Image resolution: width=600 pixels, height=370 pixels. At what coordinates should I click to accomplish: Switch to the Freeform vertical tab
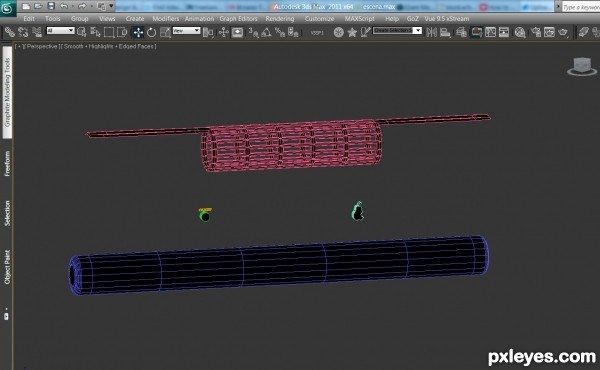[7, 163]
